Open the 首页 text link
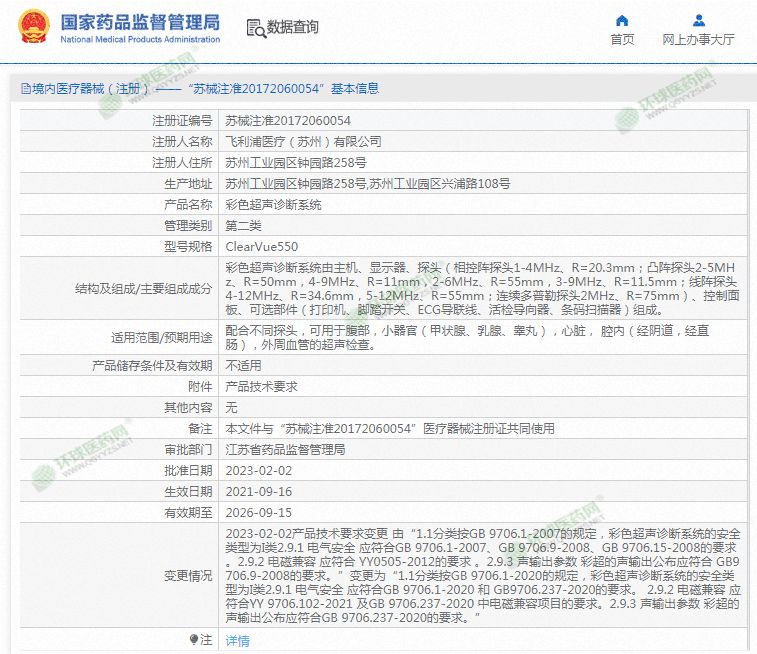 point(622,40)
